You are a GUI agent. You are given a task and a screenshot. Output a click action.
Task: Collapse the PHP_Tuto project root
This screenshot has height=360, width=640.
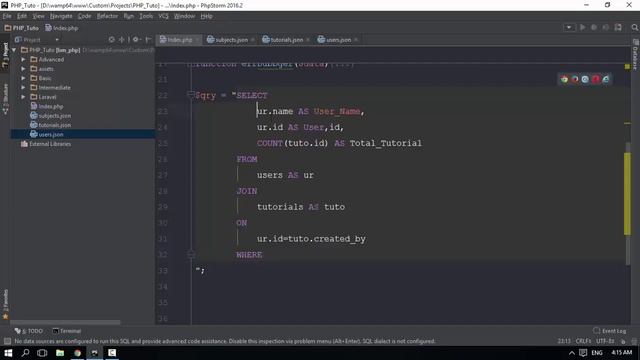point(14,50)
